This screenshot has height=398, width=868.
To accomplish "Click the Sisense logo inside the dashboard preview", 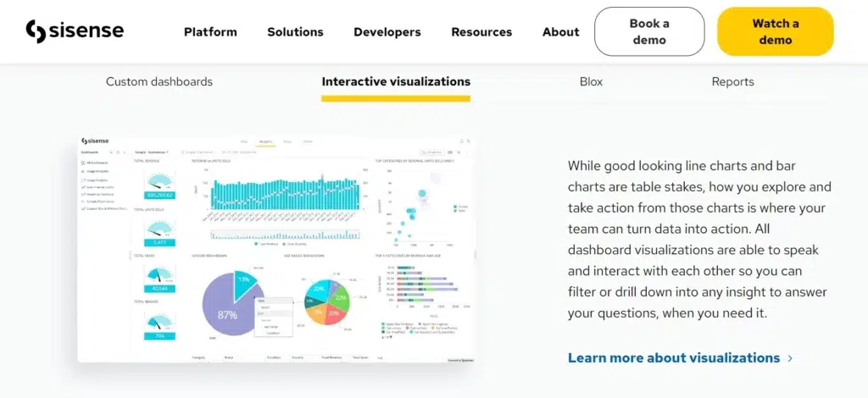I will pos(95,141).
